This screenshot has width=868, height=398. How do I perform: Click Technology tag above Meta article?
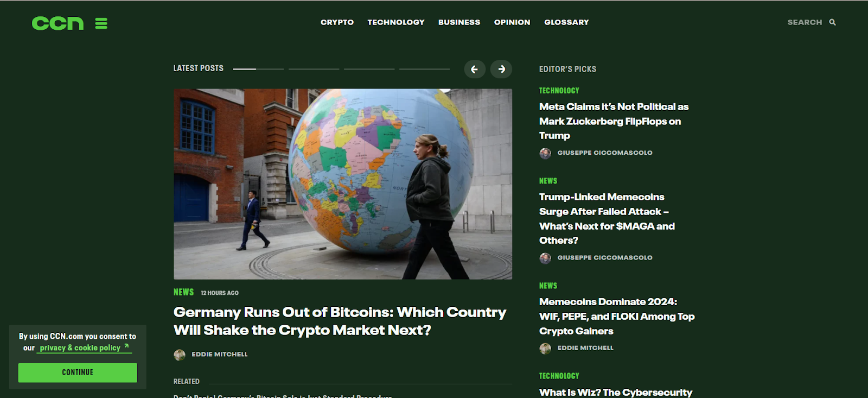(x=559, y=91)
